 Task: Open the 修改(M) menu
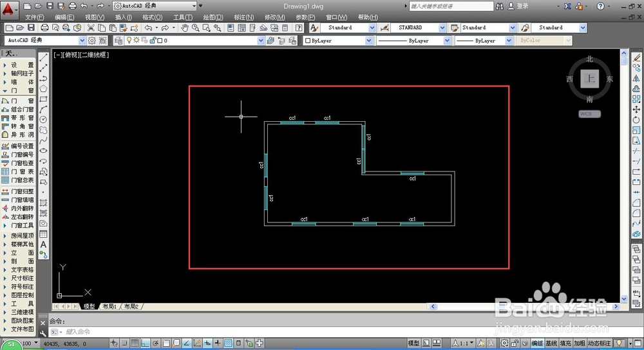click(275, 17)
